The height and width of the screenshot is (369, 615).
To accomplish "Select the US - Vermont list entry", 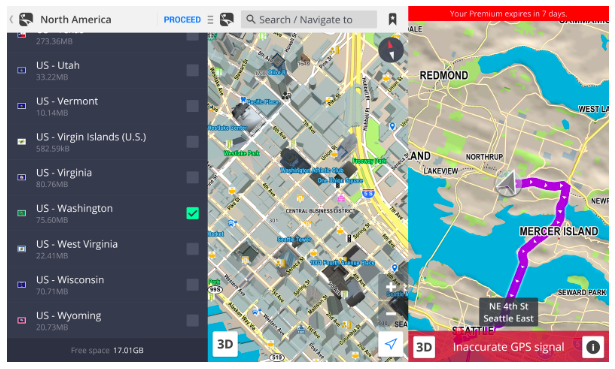I will (x=107, y=106).
